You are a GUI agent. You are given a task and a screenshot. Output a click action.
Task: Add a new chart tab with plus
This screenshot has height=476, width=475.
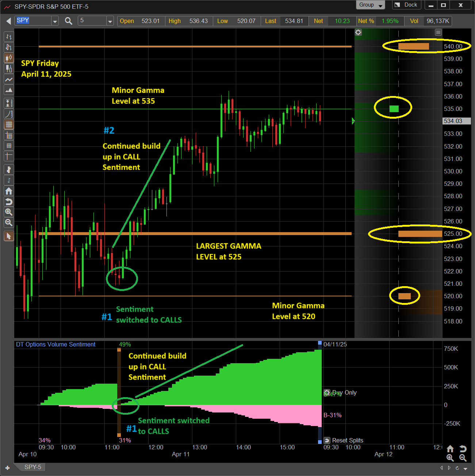[7, 468]
